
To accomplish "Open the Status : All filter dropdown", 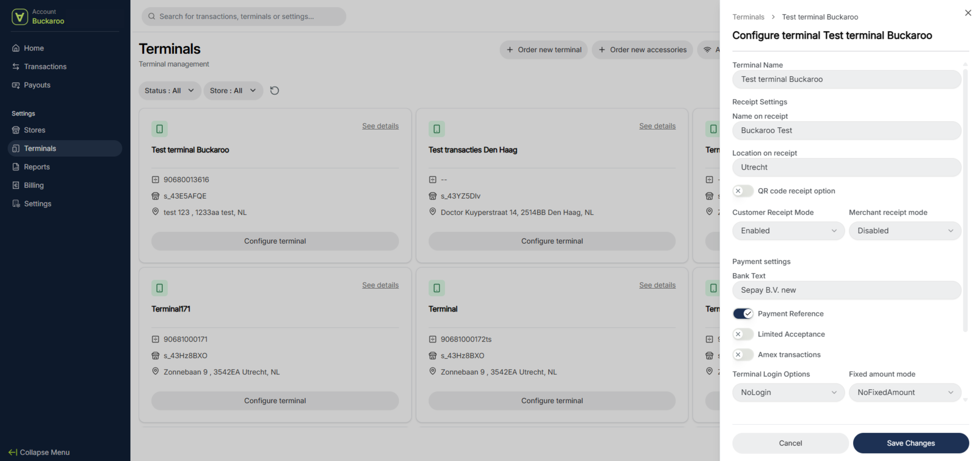I will [x=170, y=91].
